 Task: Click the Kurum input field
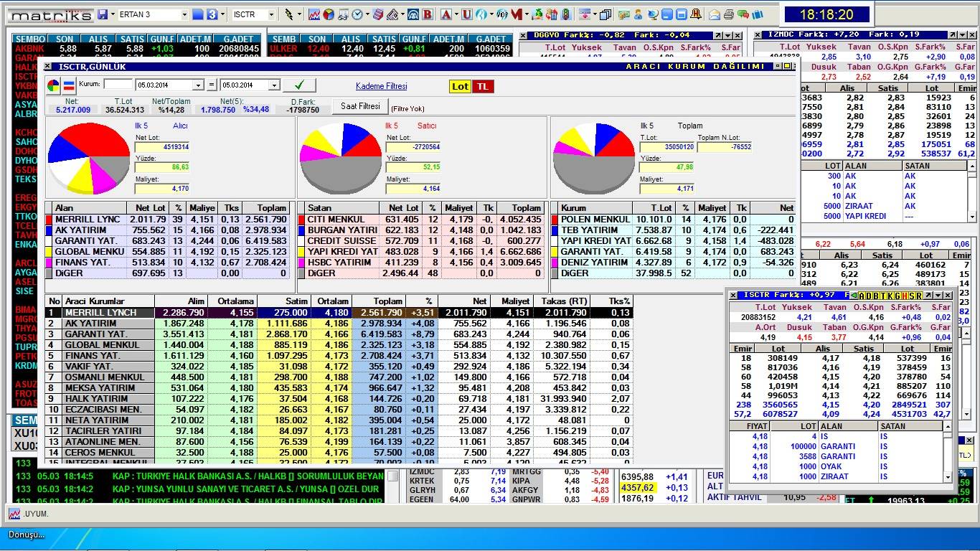click(118, 85)
